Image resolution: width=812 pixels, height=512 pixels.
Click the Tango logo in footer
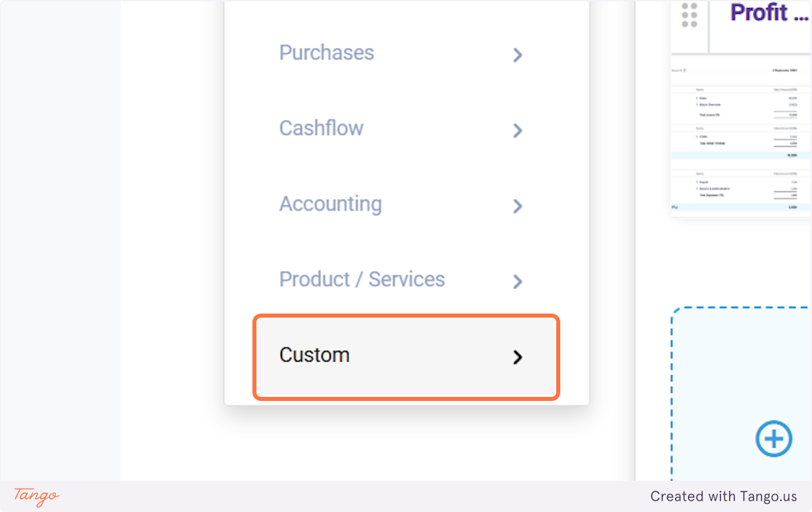click(x=37, y=496)
